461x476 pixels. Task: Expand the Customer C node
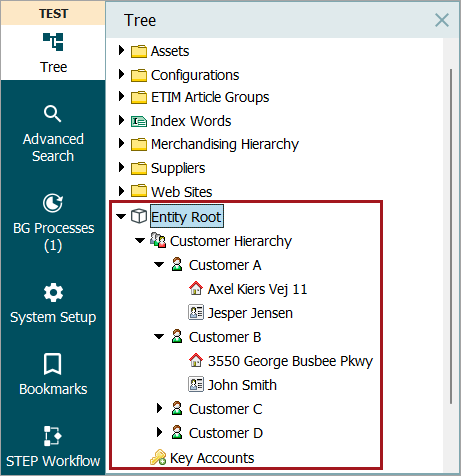tap(160, 408)
